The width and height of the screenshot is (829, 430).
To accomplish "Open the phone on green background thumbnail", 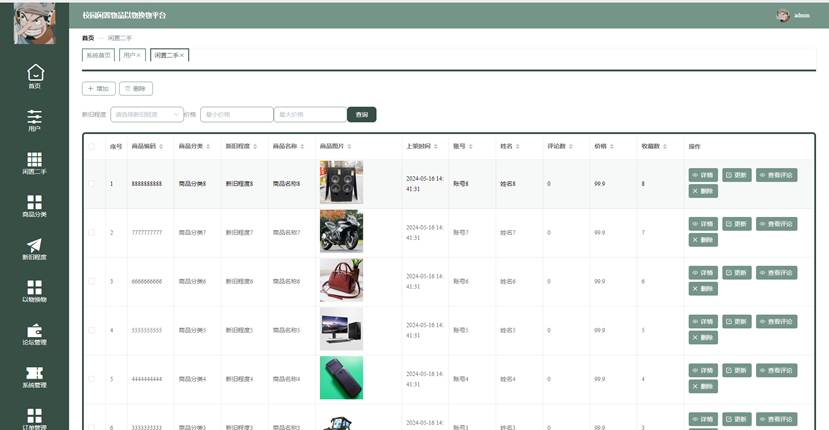I will click(342, 378).
